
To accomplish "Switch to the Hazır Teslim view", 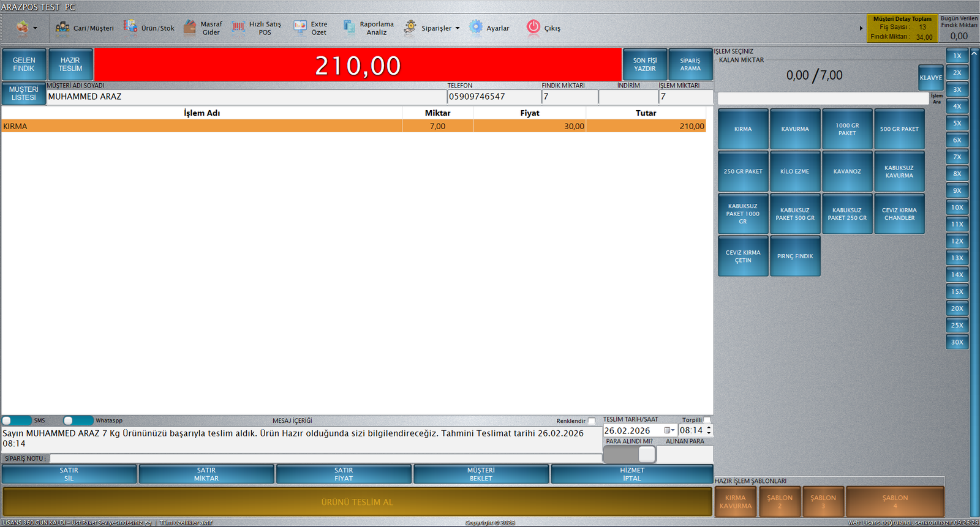I will pyautogui.click(x=70, y=64).
